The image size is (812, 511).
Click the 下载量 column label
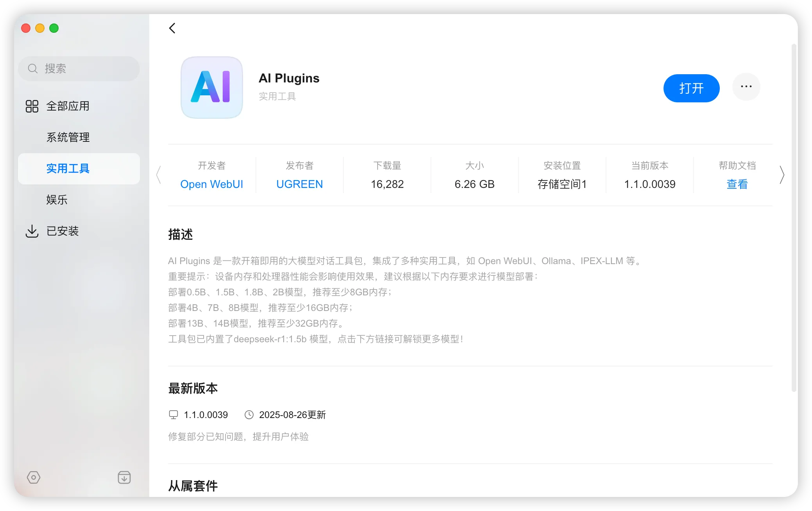pyautogui.click(x=387, y=166)
